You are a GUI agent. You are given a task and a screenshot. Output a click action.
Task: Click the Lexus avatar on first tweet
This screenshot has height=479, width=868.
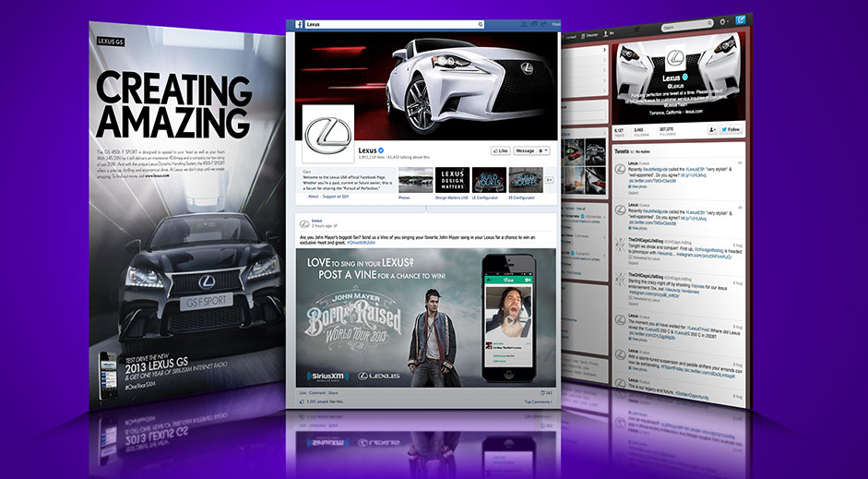click(620, 169)
